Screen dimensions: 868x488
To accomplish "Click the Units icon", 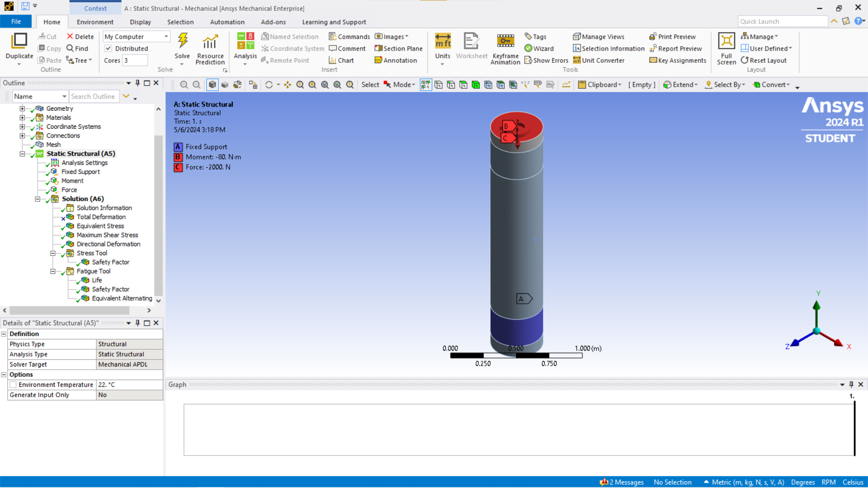I will (443, 42).
